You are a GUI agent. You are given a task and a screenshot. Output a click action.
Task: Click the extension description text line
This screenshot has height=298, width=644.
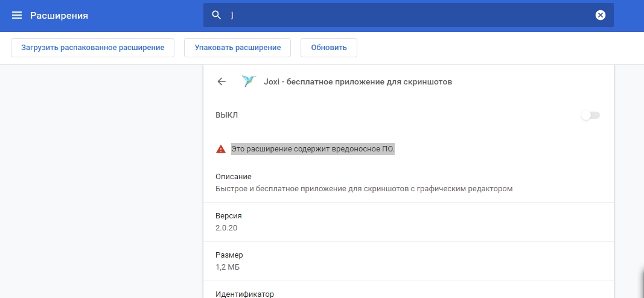(x=363, y=188)
